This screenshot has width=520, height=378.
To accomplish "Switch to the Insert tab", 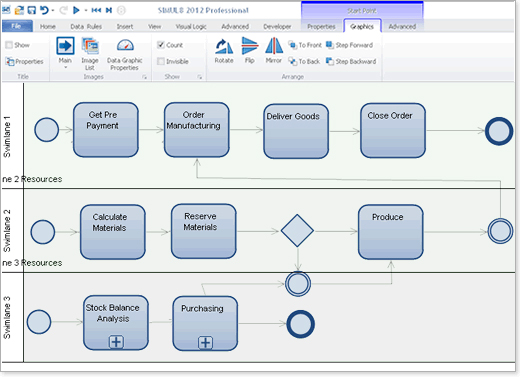I will [x=125, y=26].
